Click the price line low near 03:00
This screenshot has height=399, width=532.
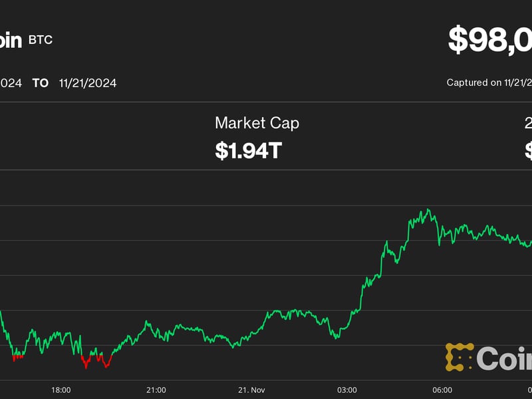tap(337, 336)
